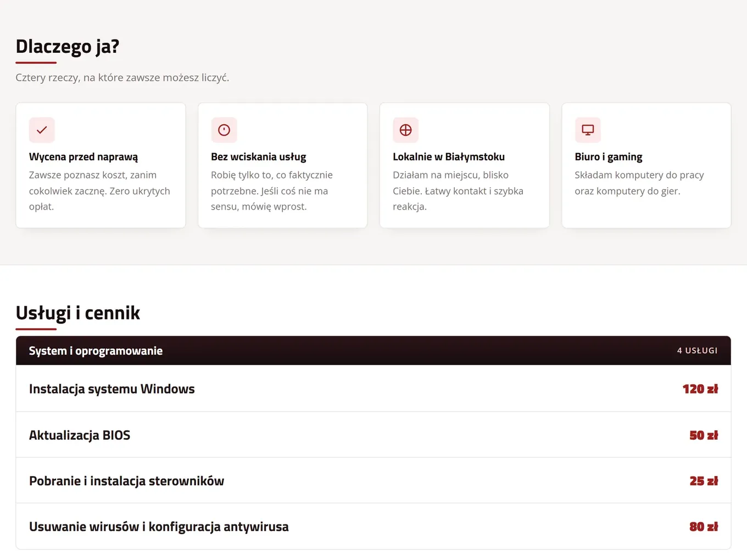This screenshot has width=747, height=560.
Task: Click the subtitle Cztery rzeczy, na które zawsze możesz liczyć
Action: pyautogui.click(x=122, y=77)
